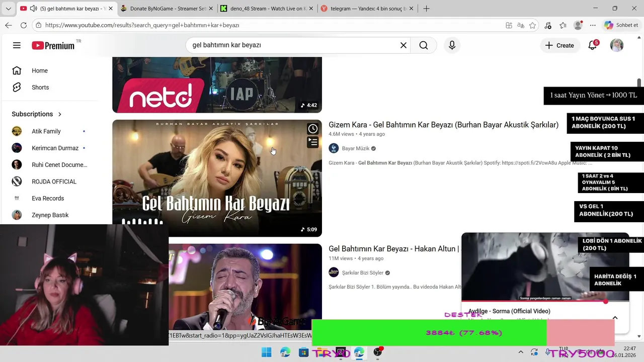Add Gizem Kara video to Watch later
This screenshot has width=644, height=362.
pyautogui.click(x=313, y=129)
